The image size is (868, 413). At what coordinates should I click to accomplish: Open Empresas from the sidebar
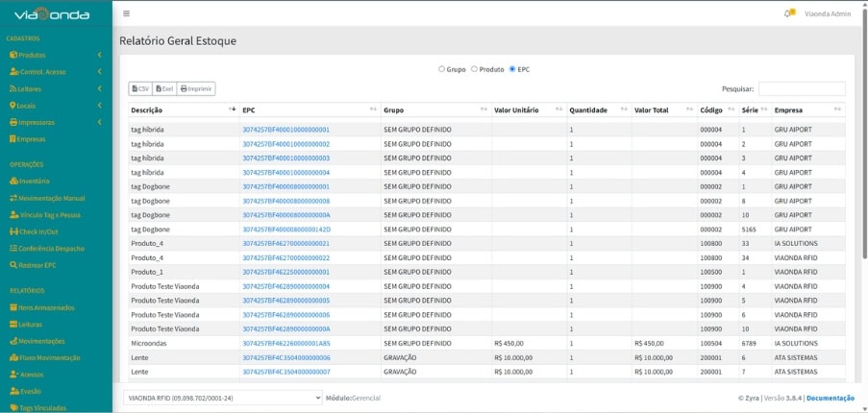(x=31, y=139)
